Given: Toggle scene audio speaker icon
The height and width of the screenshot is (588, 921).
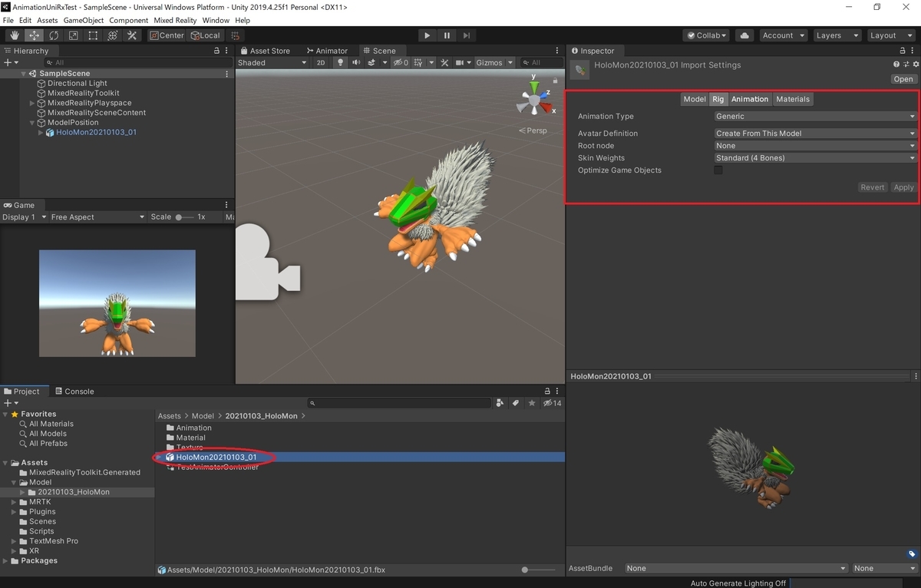Looking at the screenshot, I should point(355,63).
